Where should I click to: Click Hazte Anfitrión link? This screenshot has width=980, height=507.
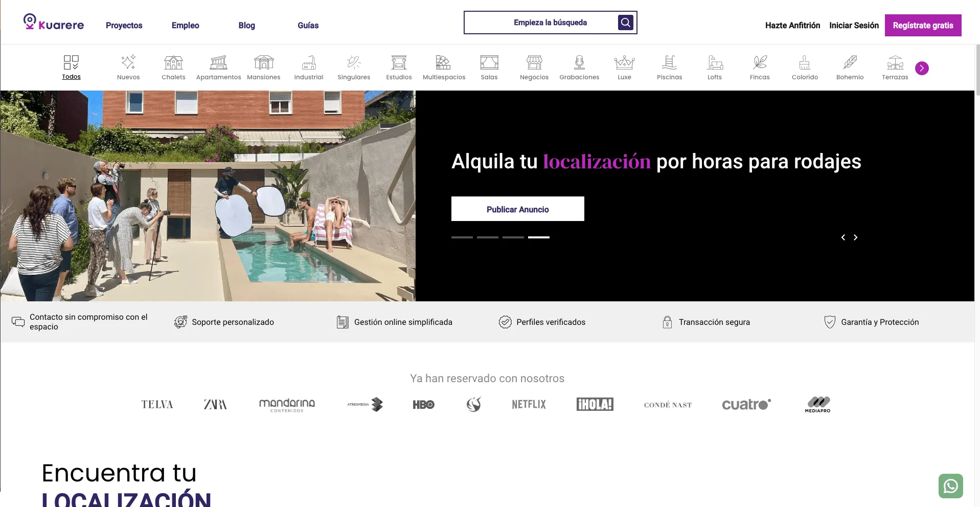tap(792, 25)
